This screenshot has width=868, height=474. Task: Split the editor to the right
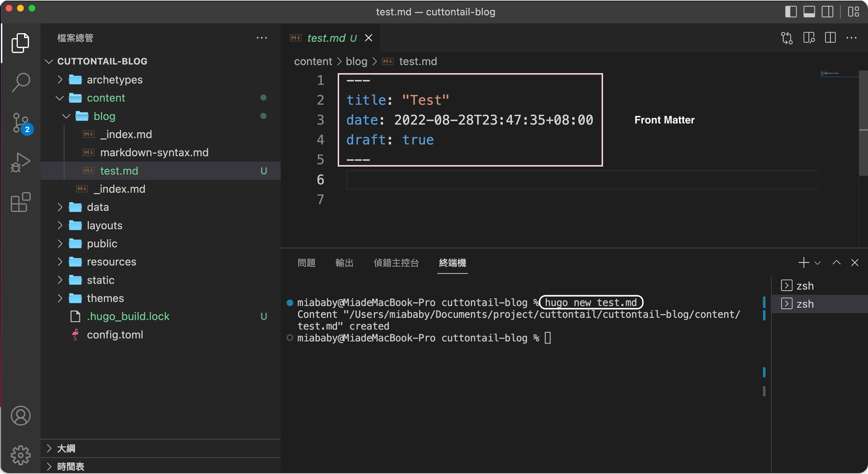tap(830, 38)
